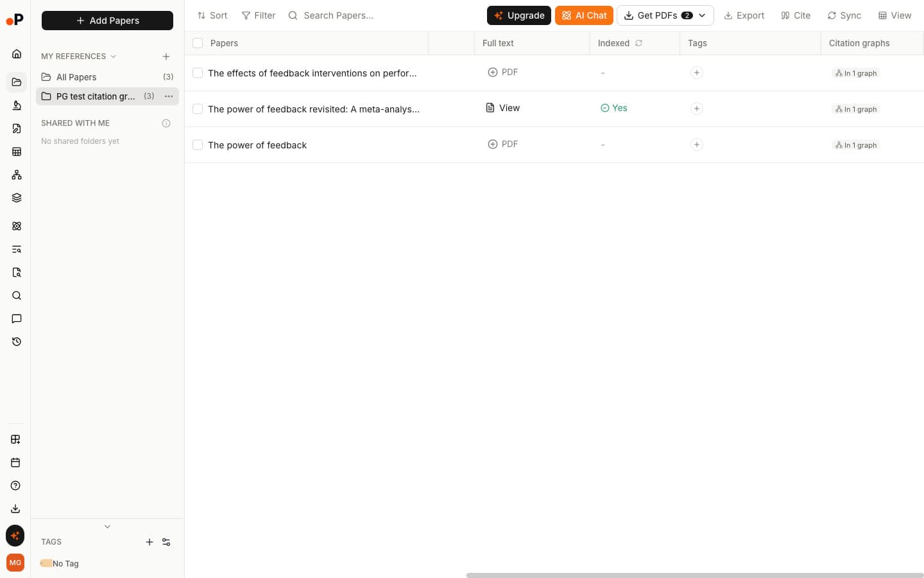View full text of power of feedback revisited
The width and height of the screenshot is (924, 578).
pos(502,108)
